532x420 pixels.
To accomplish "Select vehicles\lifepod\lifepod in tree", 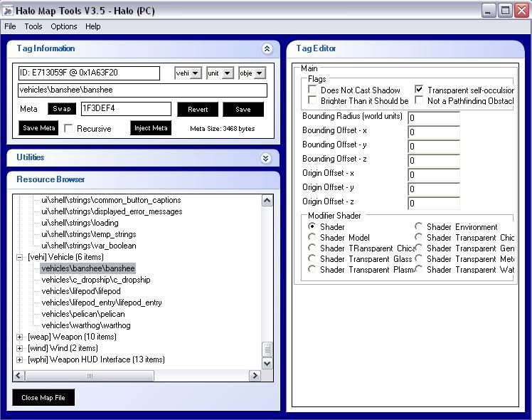I will 81,291.
